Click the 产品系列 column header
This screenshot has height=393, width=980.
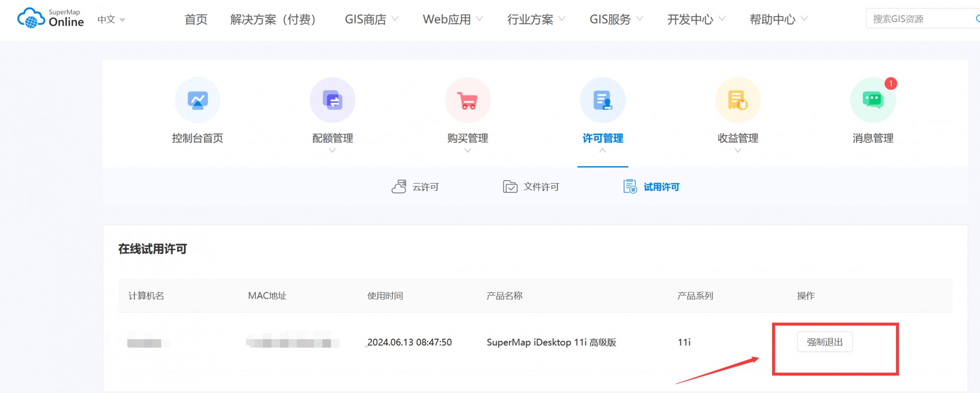click(695, 296)
